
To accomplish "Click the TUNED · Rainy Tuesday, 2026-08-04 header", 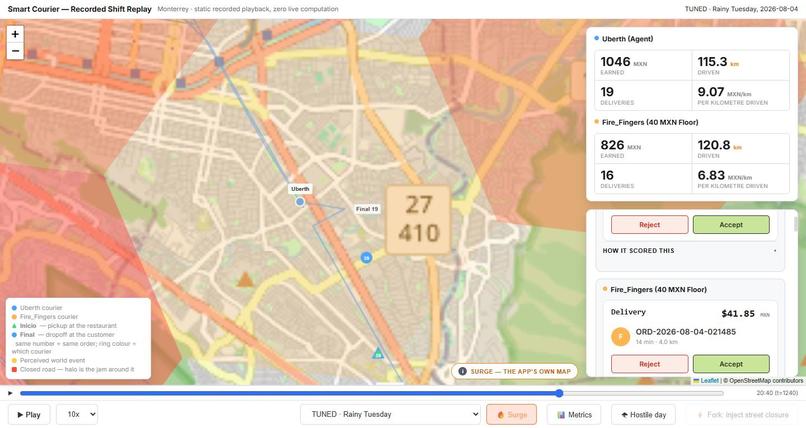I will (741, 9).
